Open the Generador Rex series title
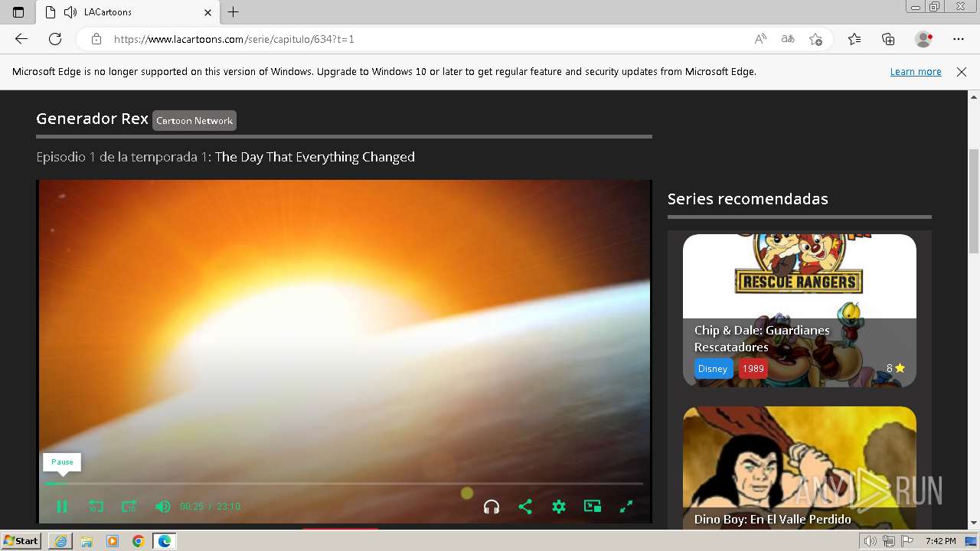Viewport: 980px width, 551px height. tap(92, 119)
